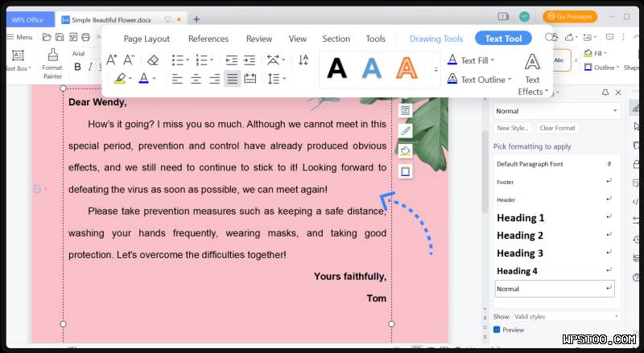This screenshot has height=353, width=644.
Task: Open the current style Normal combo box
Action: tap(556, 111)
